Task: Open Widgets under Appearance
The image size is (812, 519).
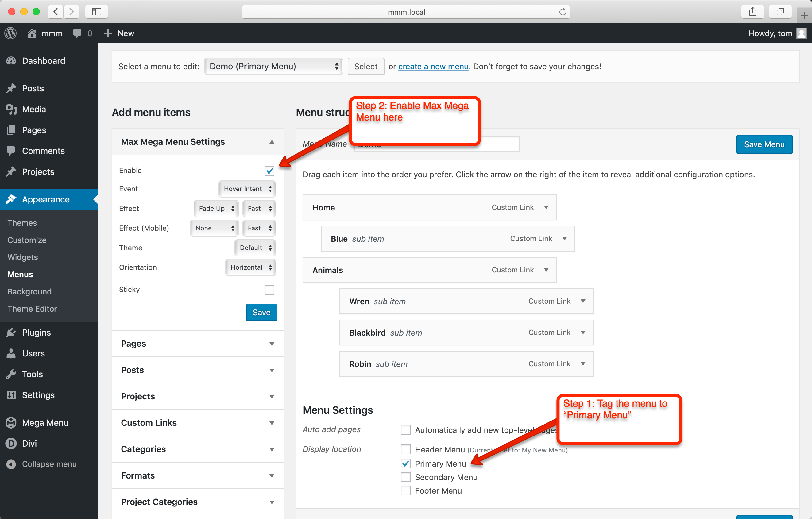Action: [x=23, y=257]
